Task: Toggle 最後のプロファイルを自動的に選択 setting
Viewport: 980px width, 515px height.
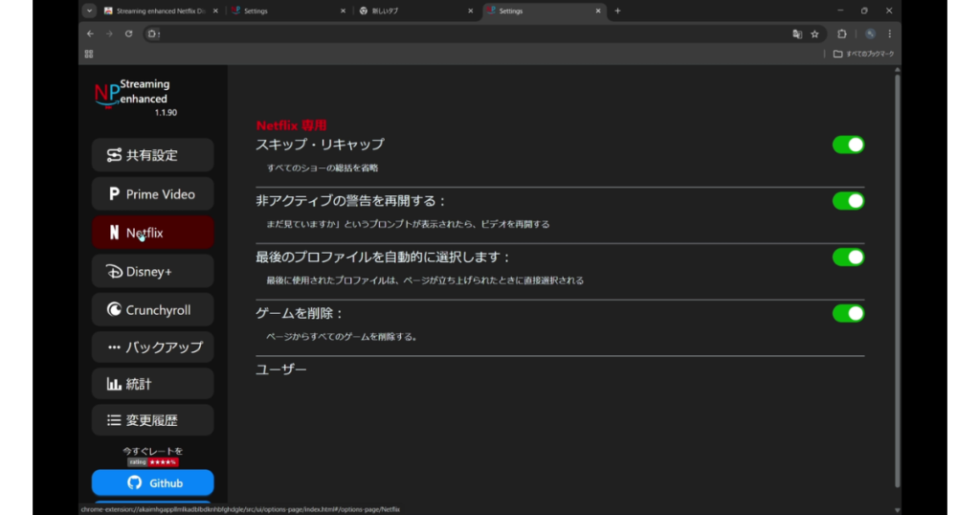Action: [848, 257]
